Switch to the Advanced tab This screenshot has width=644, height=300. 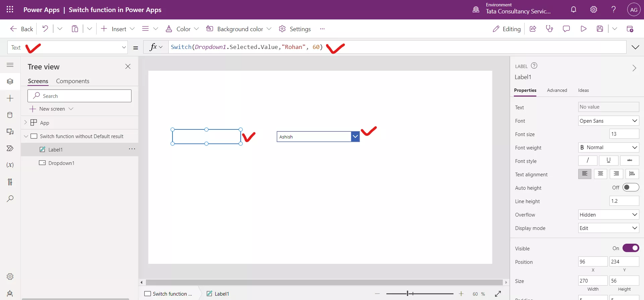557,90
